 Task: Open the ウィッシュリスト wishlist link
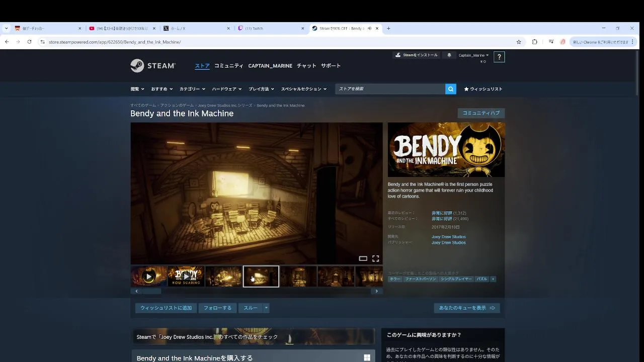pyautogui.click(x=483, y=89)
